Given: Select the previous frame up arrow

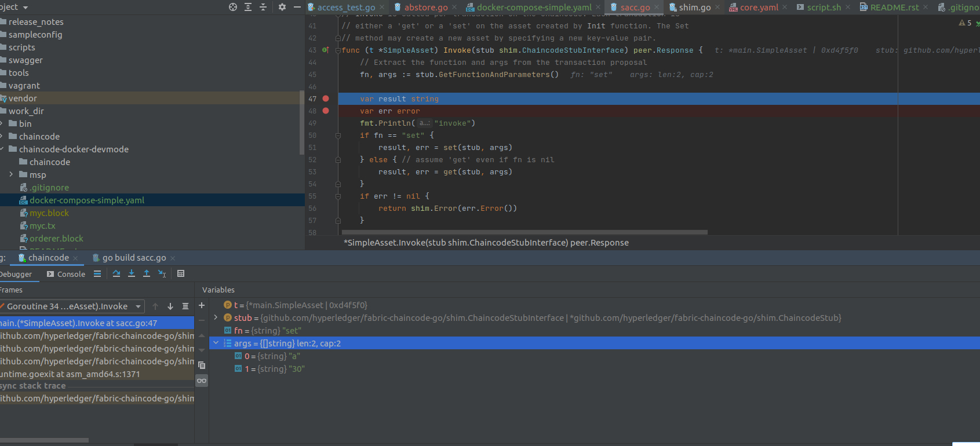Looking at the screenshot, I should (x=155, y=306).
